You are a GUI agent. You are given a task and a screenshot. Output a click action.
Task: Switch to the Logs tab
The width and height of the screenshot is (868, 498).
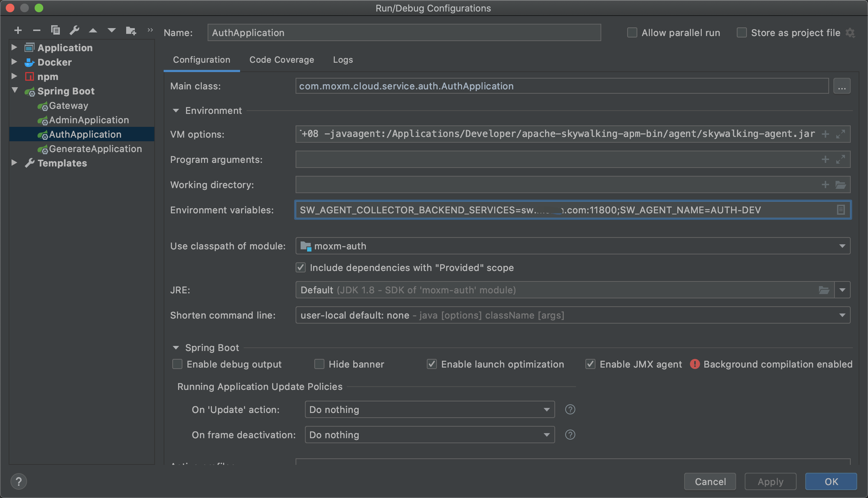click(343, 60)
